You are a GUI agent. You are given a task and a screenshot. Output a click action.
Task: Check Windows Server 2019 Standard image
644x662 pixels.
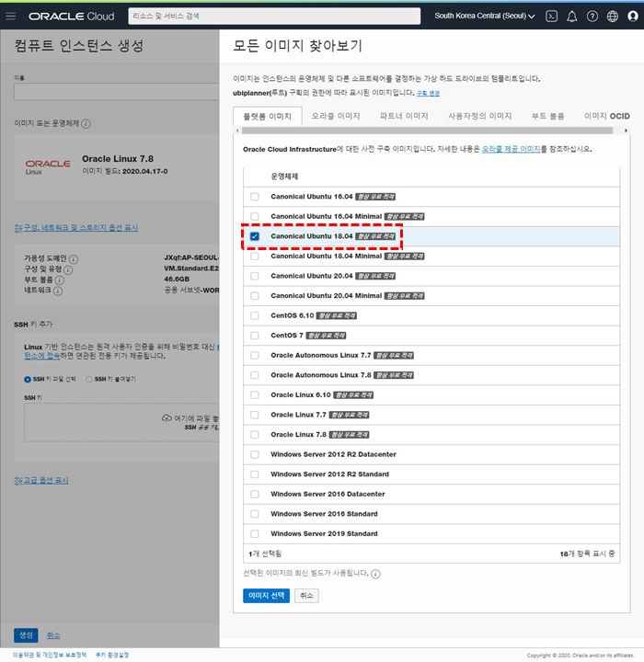(x=255, y=534)
